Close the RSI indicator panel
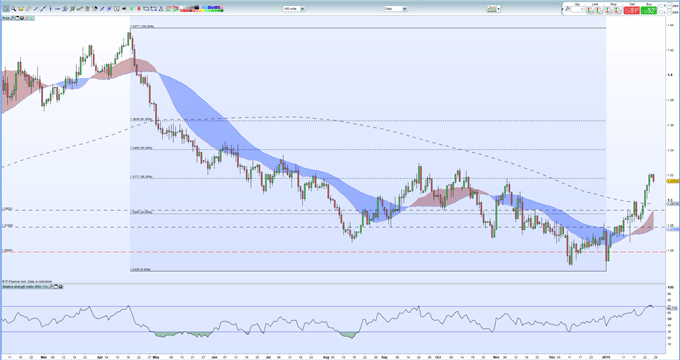Image resolution: width=680 pixels, height=360 pixels. coord(60,286)
